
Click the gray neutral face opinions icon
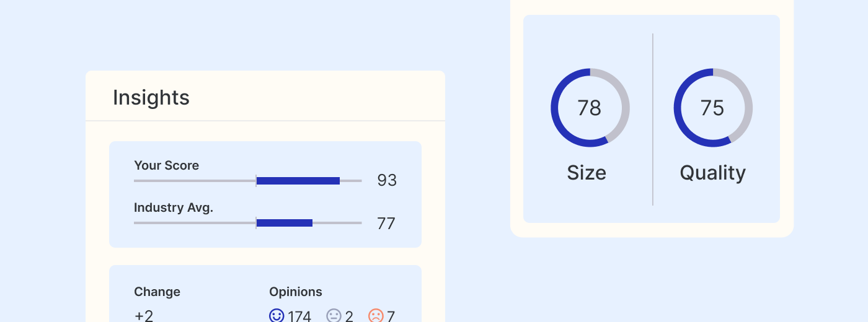click(x=334, y=316)
